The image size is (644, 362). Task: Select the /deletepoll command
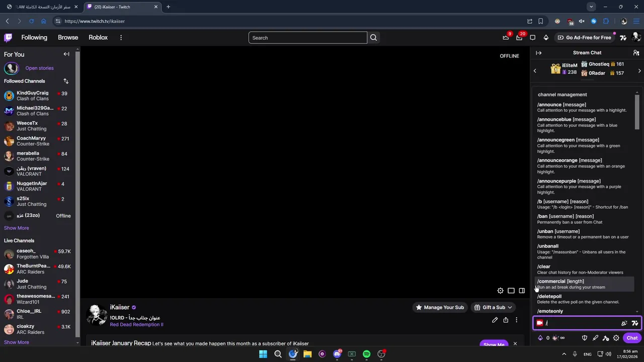584,299
